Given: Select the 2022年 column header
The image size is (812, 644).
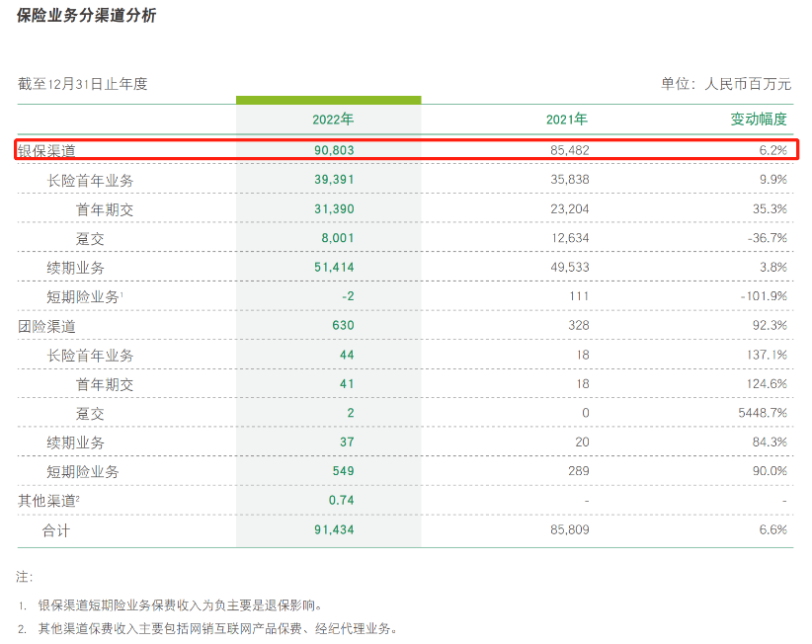Looking at the screenshot, I should click(332, 119).
